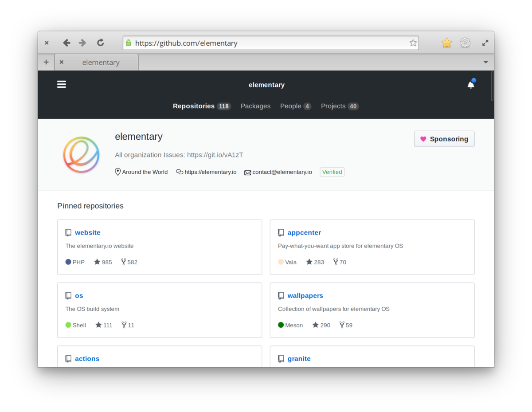Click repo book icon beside wallpapers

click(281, 296)
